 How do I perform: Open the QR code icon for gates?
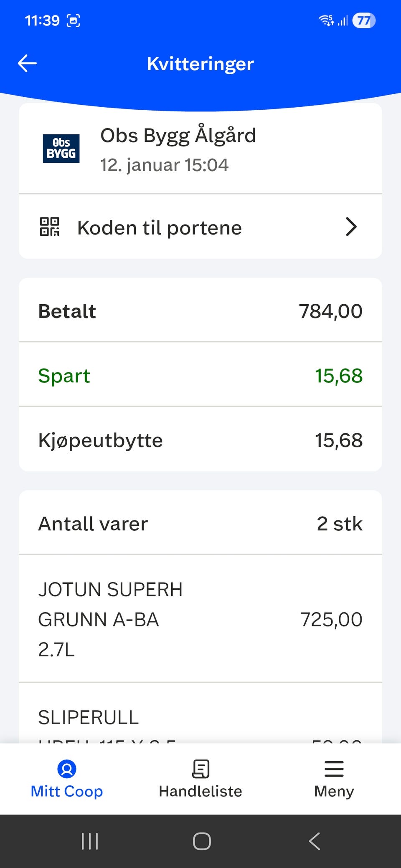(x=50, y=227)
